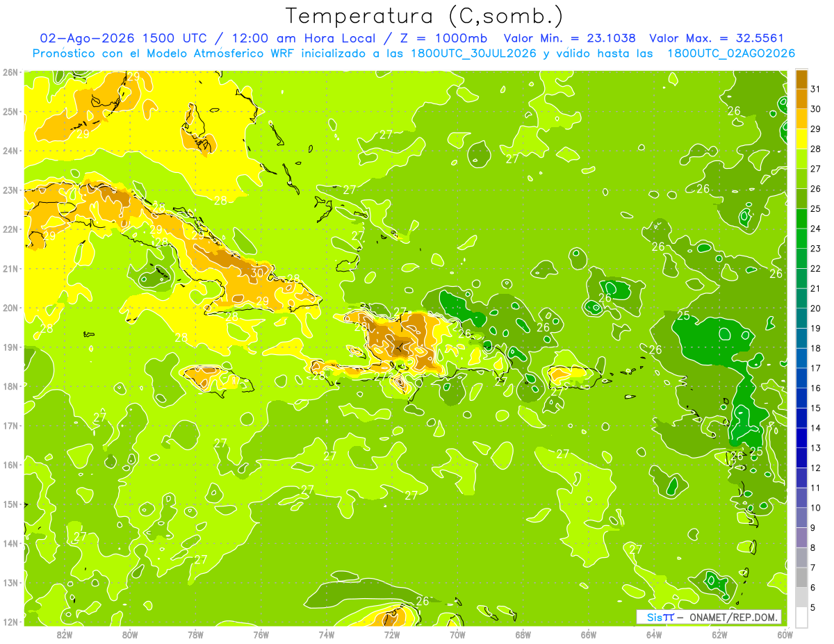Click the 'Valor Min. = 23.1038' text

coord(569,38)
